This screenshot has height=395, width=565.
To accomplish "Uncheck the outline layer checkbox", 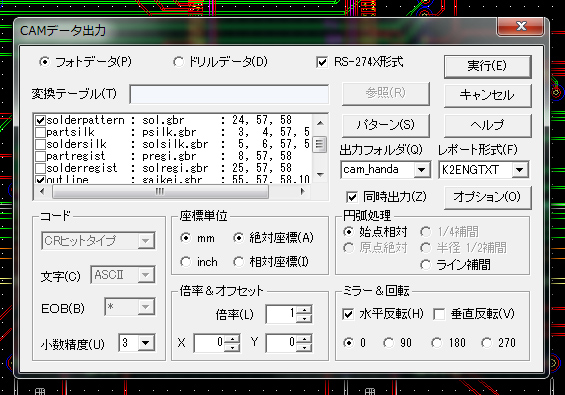I will [40, 179].
